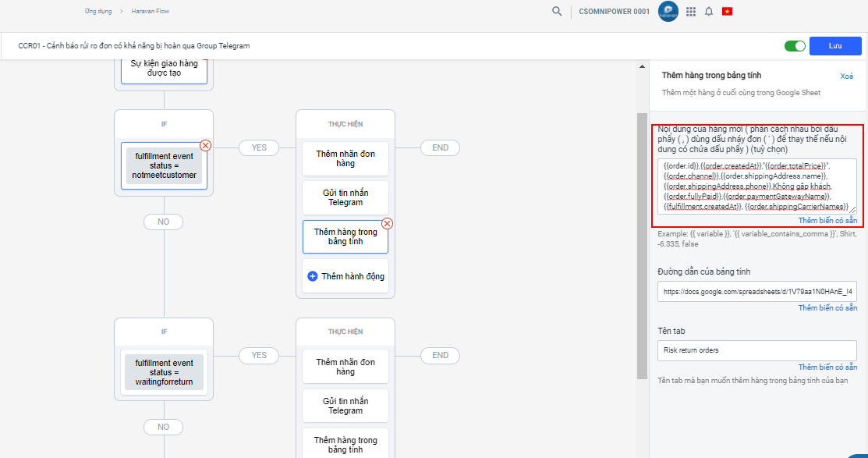The width and height of the screenshot is (868, 458).
Task: Open 'Thêm biến có sẵn' under row content
Action: click(827, 221)
